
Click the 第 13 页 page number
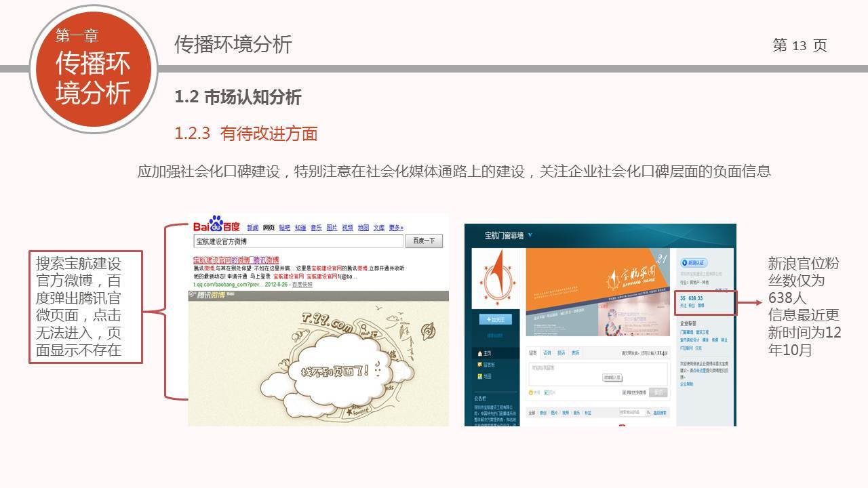point(800,45)
